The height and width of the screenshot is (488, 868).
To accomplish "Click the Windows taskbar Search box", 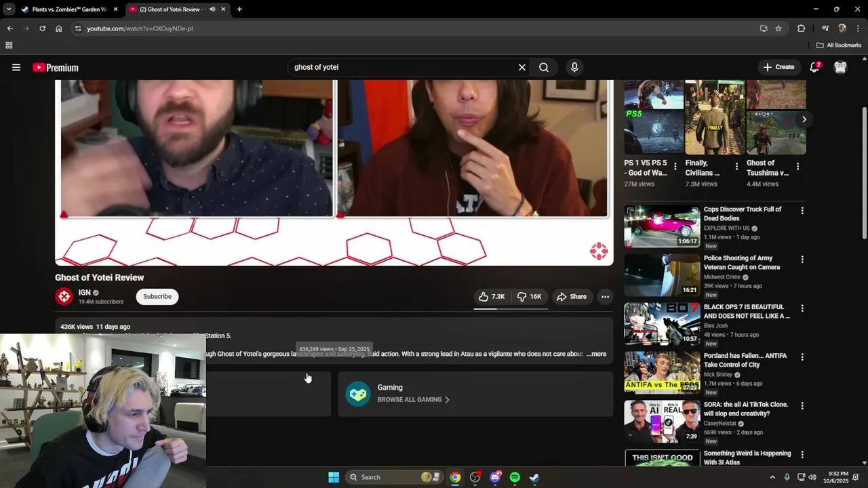I will click(x=395, y=477).
